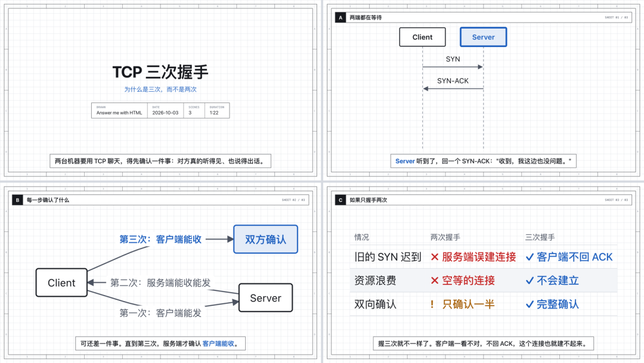This screenshot has height=363, width=644.
Task: Click the blue word Server in the SYN-ACK caption
Action: click(405, 161)
